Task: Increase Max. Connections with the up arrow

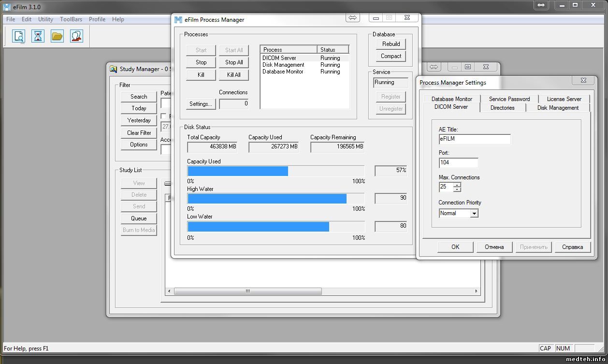Action: (457, 184)
